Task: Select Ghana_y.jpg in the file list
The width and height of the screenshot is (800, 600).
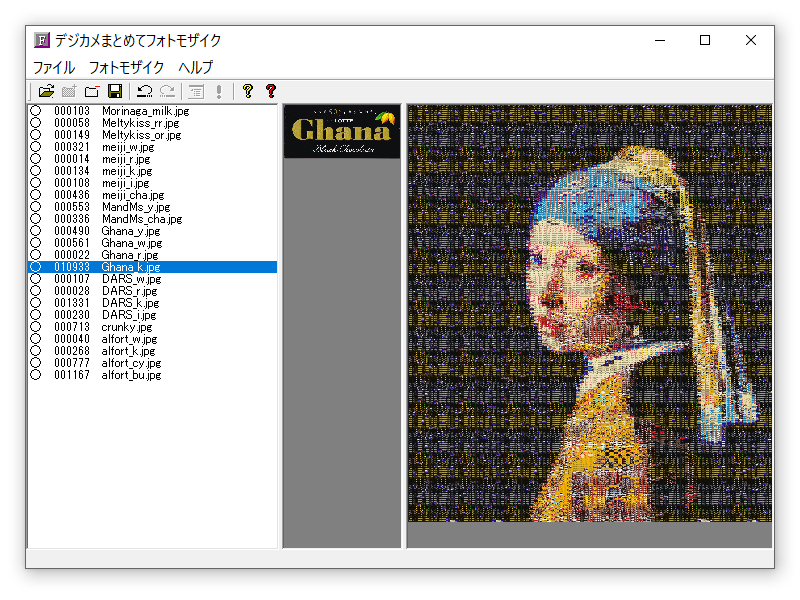Action: click(131, 231)
